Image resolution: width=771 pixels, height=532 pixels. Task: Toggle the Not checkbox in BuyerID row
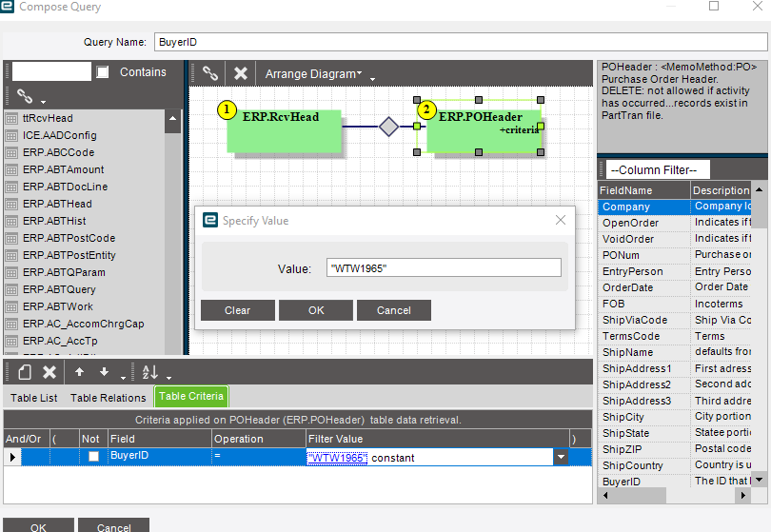click(93, 456)
